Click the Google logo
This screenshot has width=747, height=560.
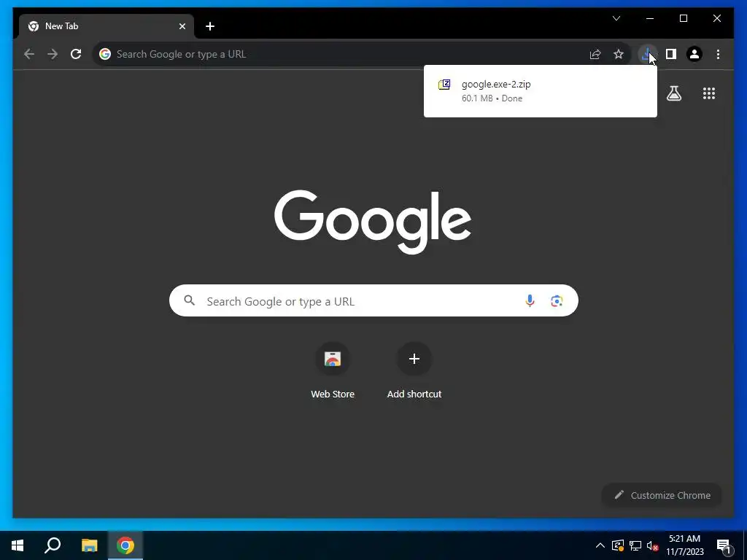373,222
